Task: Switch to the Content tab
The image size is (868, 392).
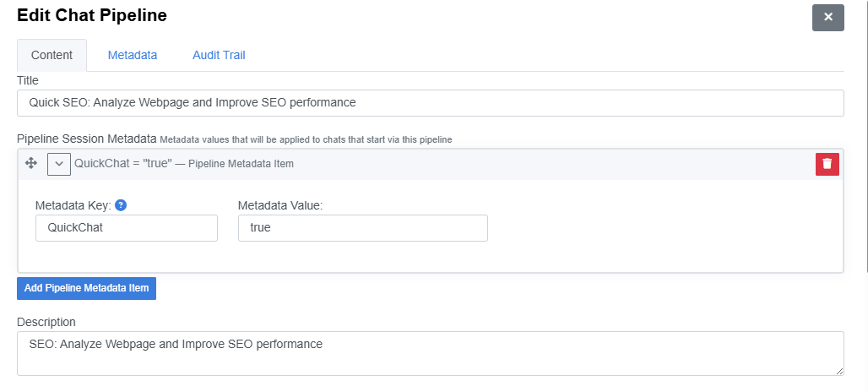Action: coord(52,55)
